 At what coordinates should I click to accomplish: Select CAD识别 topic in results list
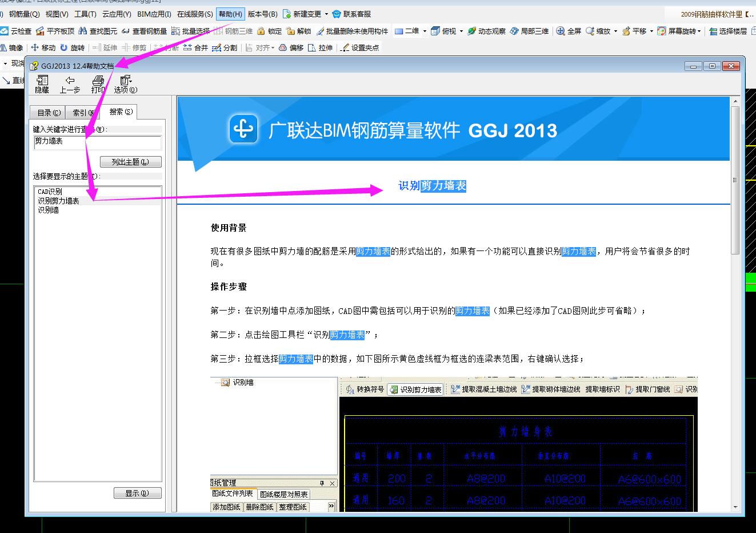[50, 192]
